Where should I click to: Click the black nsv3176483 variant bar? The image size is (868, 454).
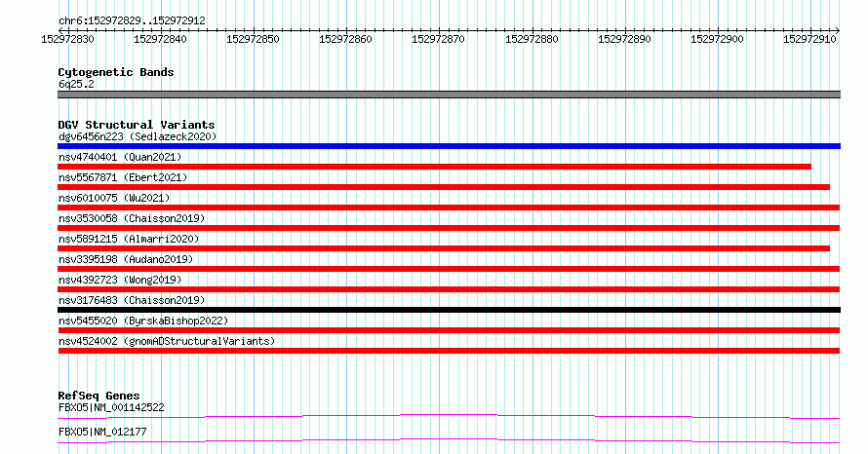click(449, 310)
